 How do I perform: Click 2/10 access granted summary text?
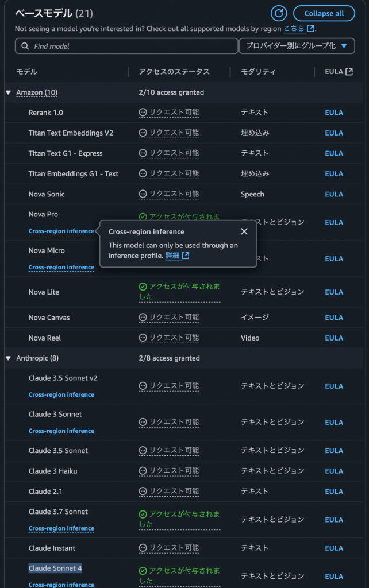point(171,92)
